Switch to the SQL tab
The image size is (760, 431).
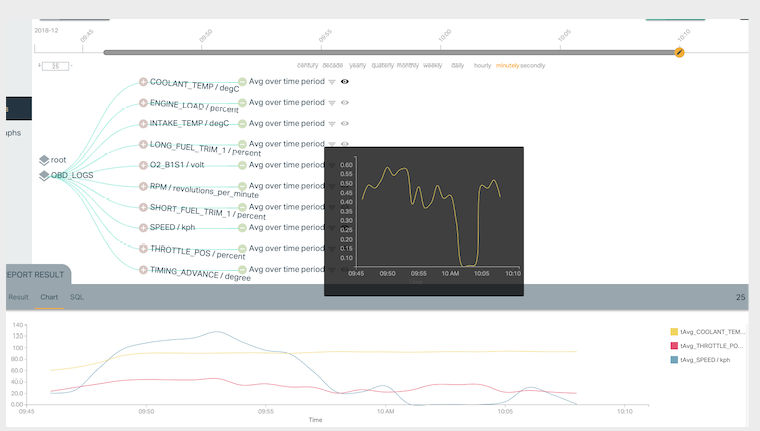77,298
